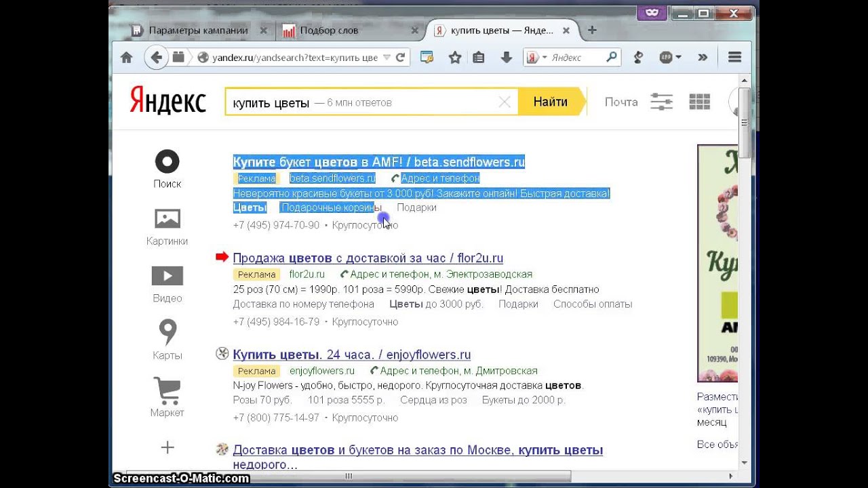Show more toolbar items with double chevron
The image size is (868, 488).
(x=703, y=58)
